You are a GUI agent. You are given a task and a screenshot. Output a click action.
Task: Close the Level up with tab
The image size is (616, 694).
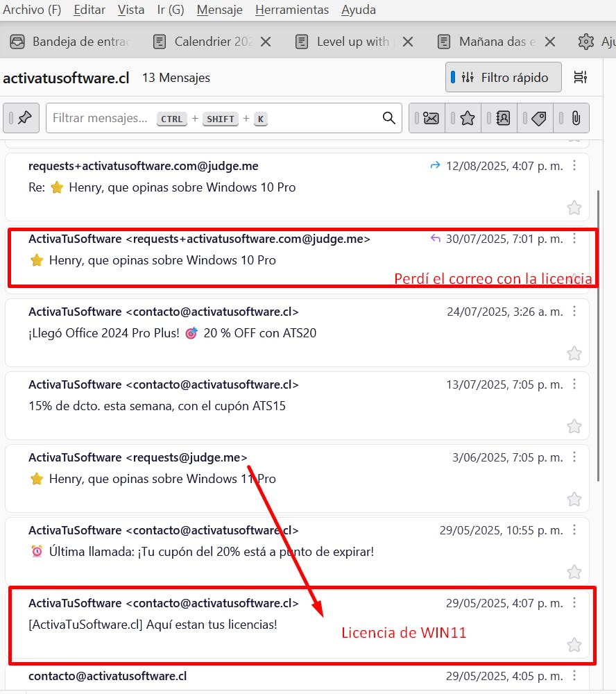pos(408,42)
